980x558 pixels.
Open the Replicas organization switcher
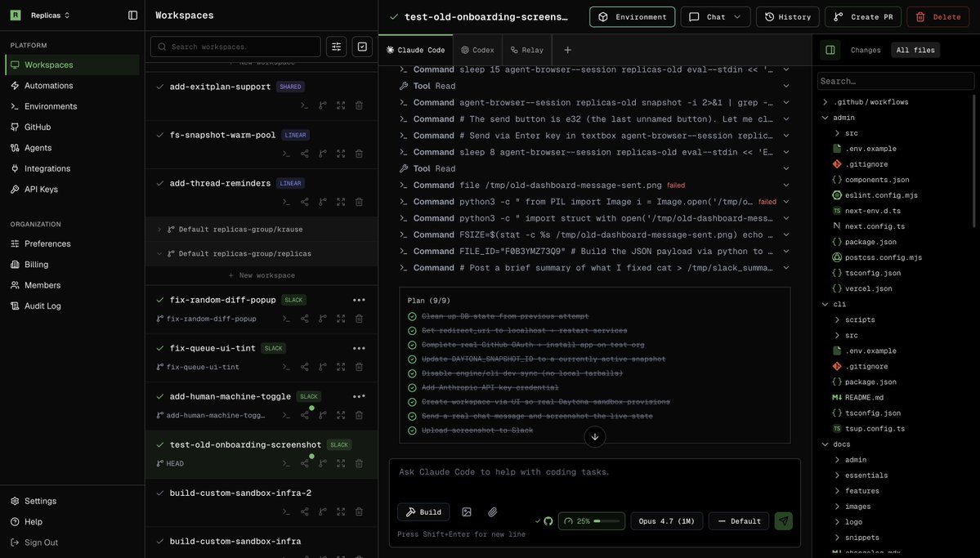coord(41,15)
